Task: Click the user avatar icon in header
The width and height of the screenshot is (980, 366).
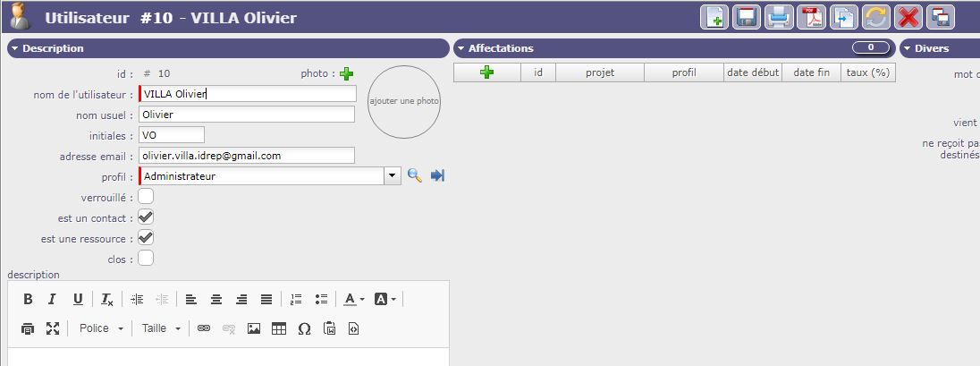Action: pos(20,15)
